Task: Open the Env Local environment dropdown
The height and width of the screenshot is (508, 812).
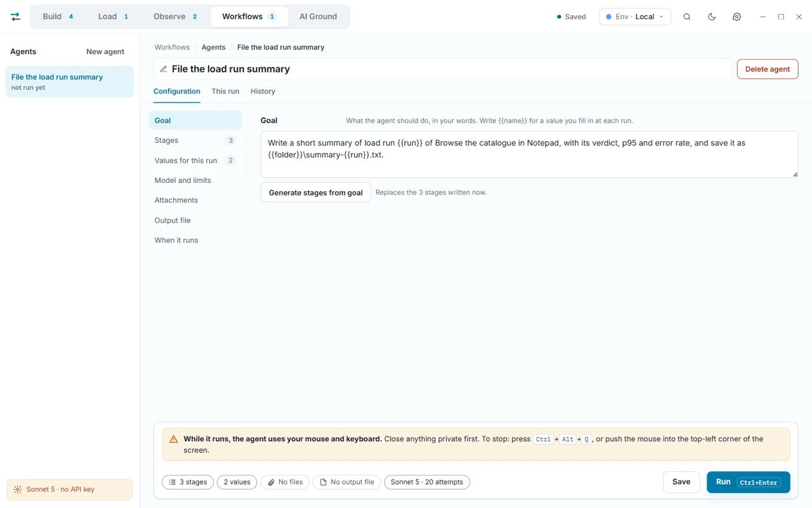Action: 635,17
